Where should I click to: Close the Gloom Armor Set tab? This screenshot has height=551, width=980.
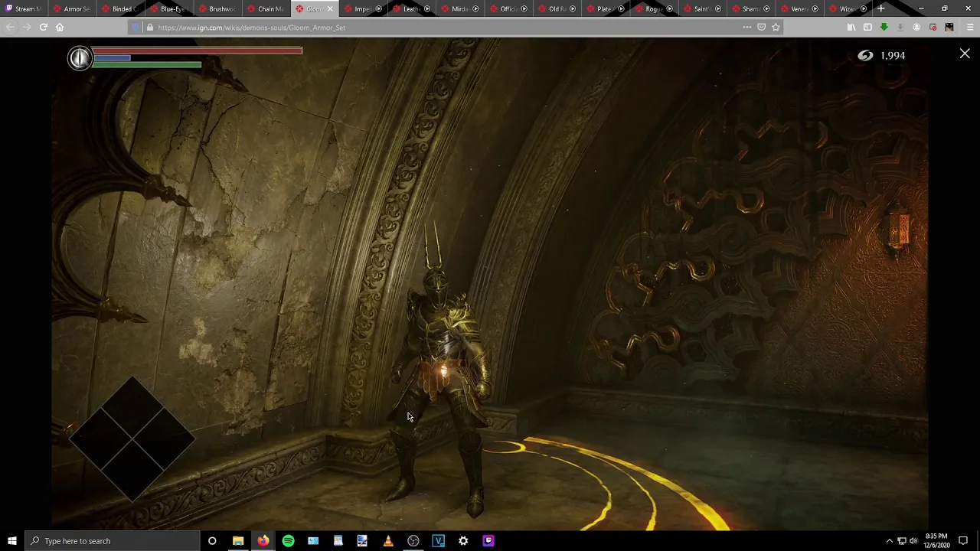[330, 9]
